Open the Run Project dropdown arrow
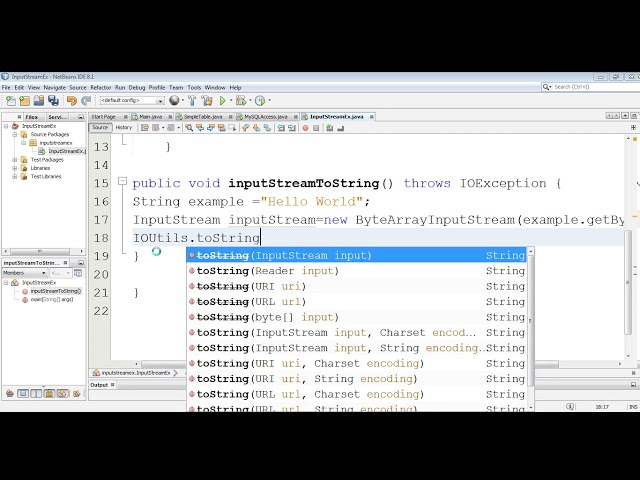The image size is (640, 480). click(231, 100)
